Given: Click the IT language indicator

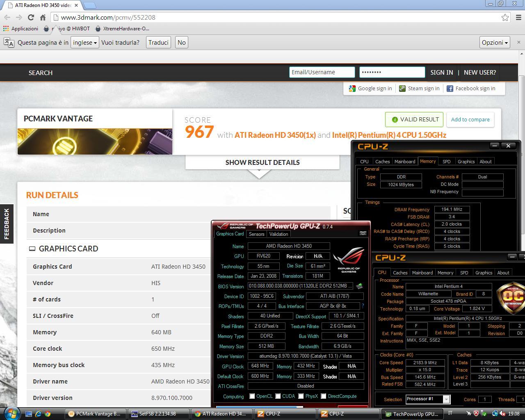Looking at the screenshot, I should [450, 413].
